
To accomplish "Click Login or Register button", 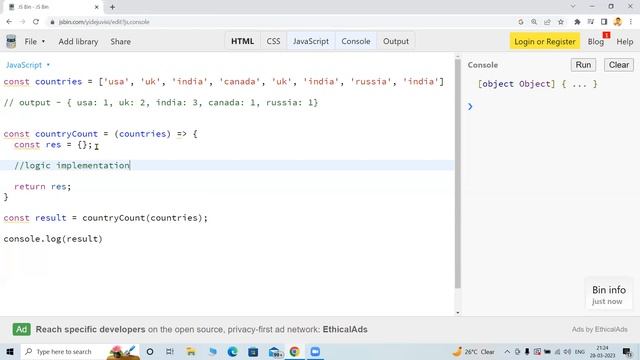I will [x=544, y=41].
